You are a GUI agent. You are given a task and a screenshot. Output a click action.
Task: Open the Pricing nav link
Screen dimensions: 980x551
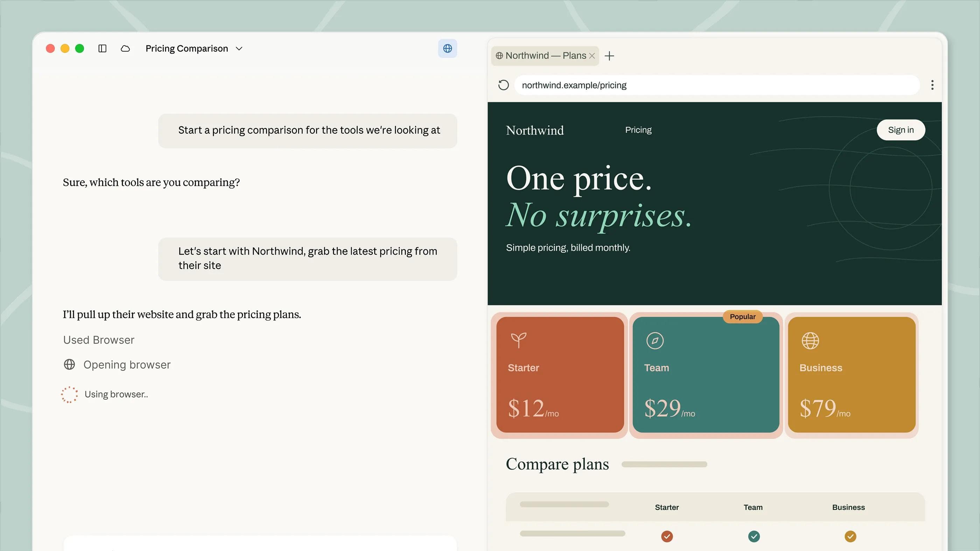[638, 130]
